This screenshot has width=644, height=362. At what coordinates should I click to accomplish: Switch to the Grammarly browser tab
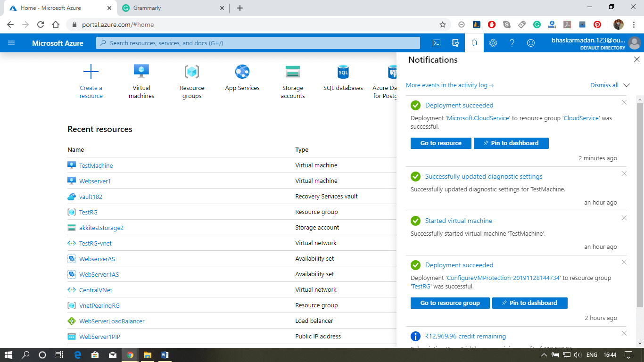coord(173,8)
